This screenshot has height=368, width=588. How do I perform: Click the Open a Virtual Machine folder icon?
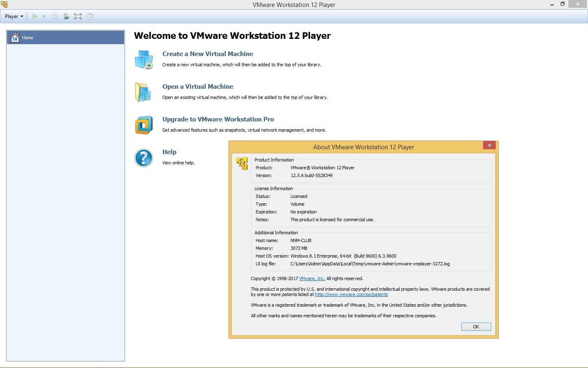143,92
